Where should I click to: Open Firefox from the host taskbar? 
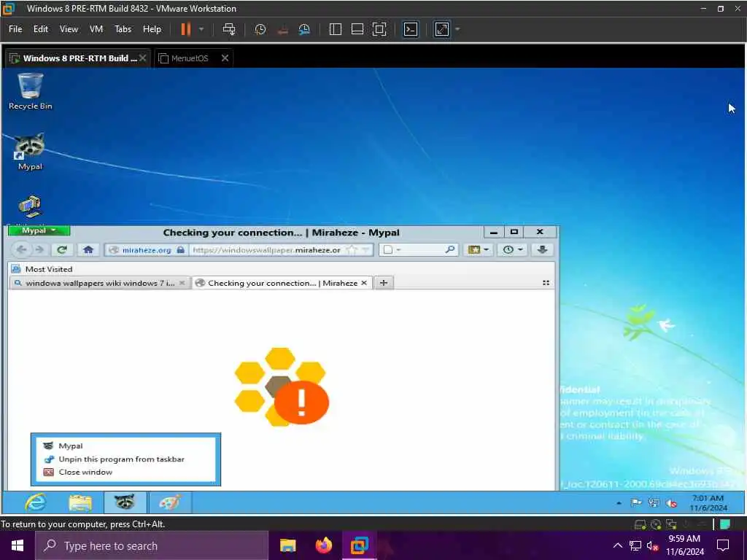coord(323,545)
